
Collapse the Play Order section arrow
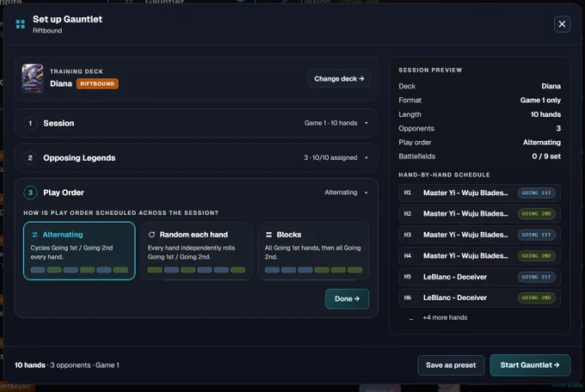coord(366,193)
